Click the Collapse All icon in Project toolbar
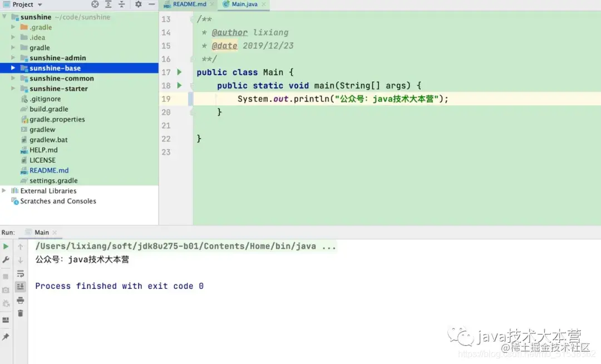601x364 pixels. pos(121,4)
